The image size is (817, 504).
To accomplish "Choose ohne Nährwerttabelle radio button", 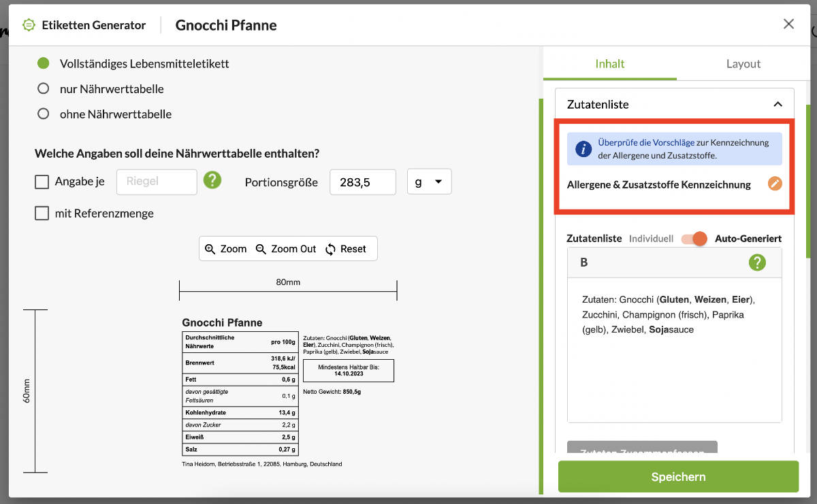I will click(x=44, y=114).
